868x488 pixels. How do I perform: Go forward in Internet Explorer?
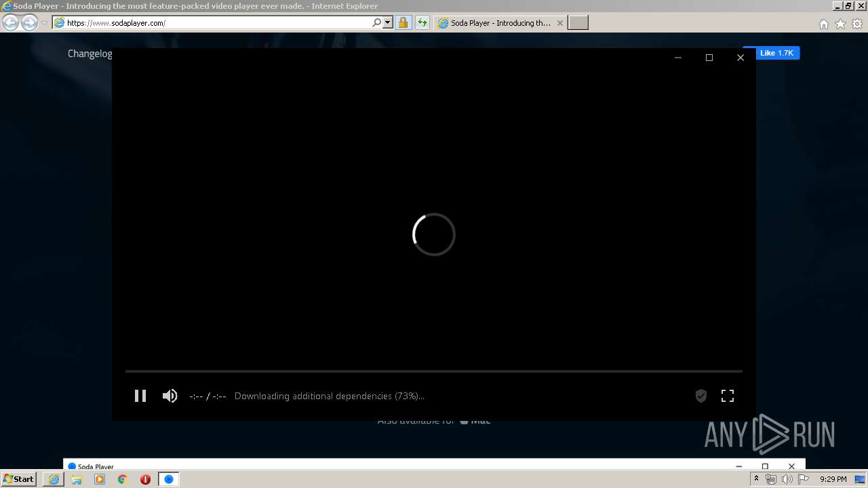[x=29, y=23]
